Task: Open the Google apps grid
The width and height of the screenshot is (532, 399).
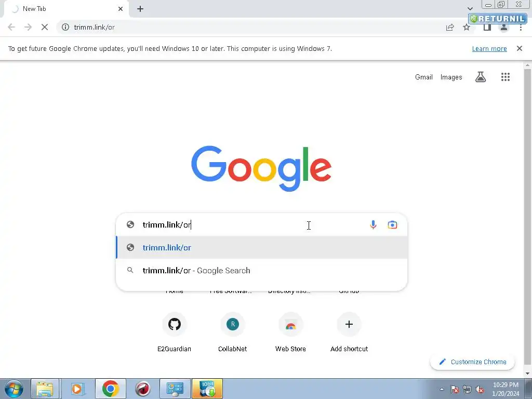Action: [506, 77]
